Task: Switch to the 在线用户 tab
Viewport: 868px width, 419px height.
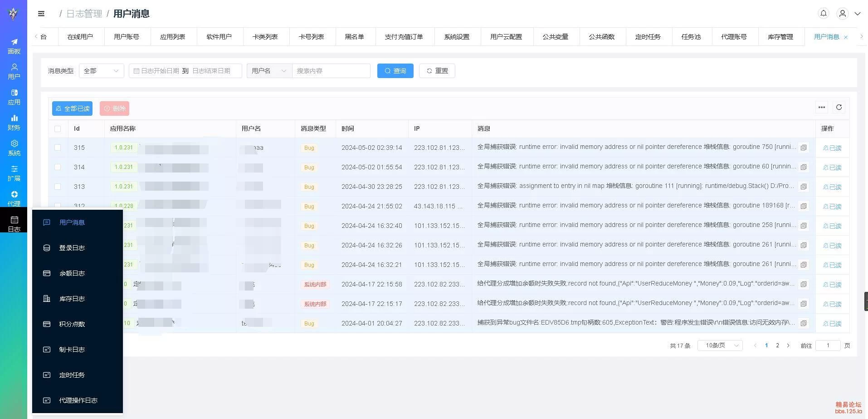Action: pos(80,37)
